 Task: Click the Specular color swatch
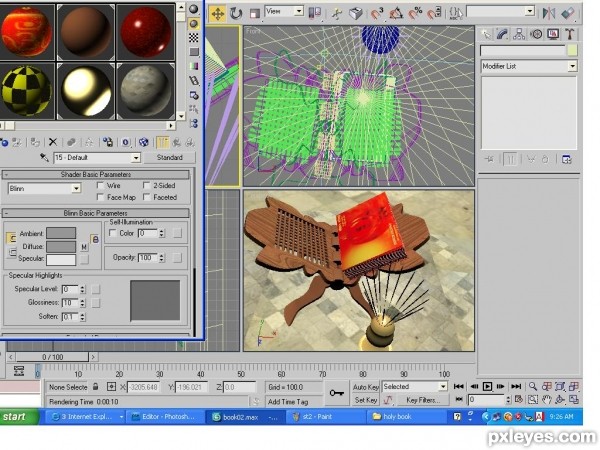coord(61,259)
